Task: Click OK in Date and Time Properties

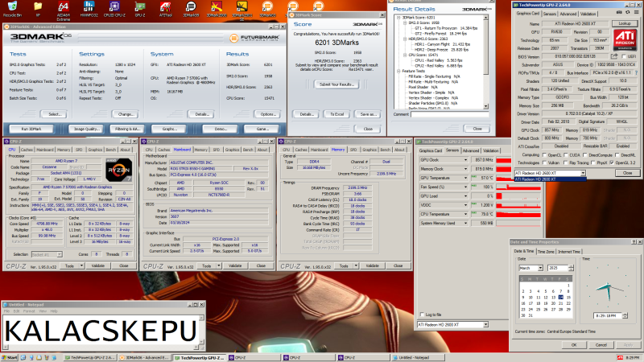Action: [x=574, y=345]
